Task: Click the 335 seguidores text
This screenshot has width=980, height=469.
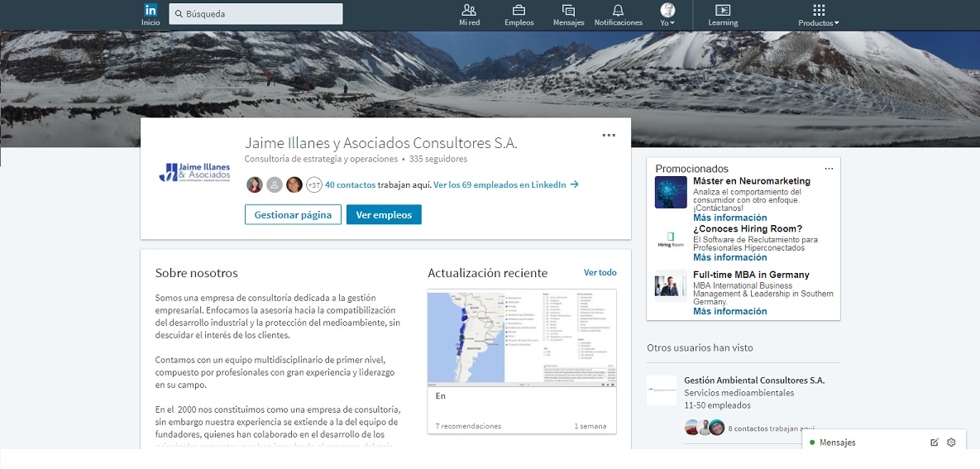Action: [438, 159]
